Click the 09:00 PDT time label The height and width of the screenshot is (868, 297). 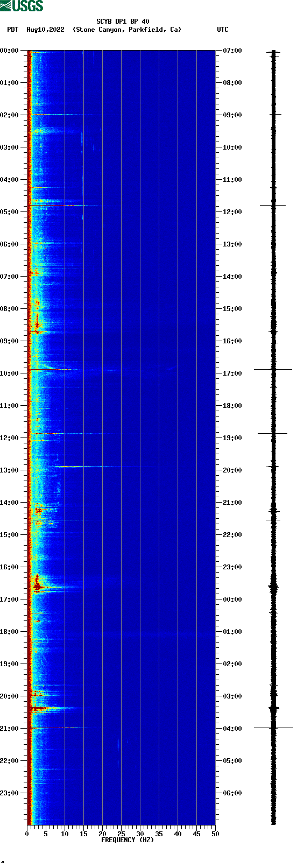(10, 341)
